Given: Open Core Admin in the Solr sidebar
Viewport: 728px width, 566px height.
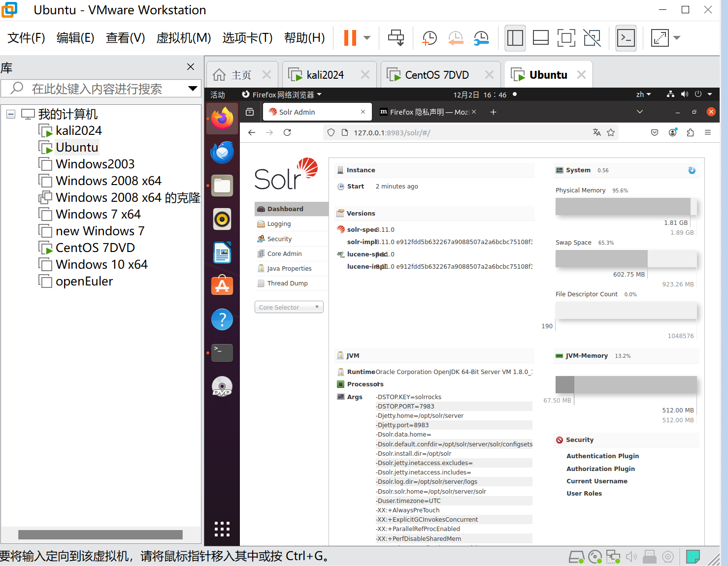Looking at the screenshot, I should click(292, 253).
